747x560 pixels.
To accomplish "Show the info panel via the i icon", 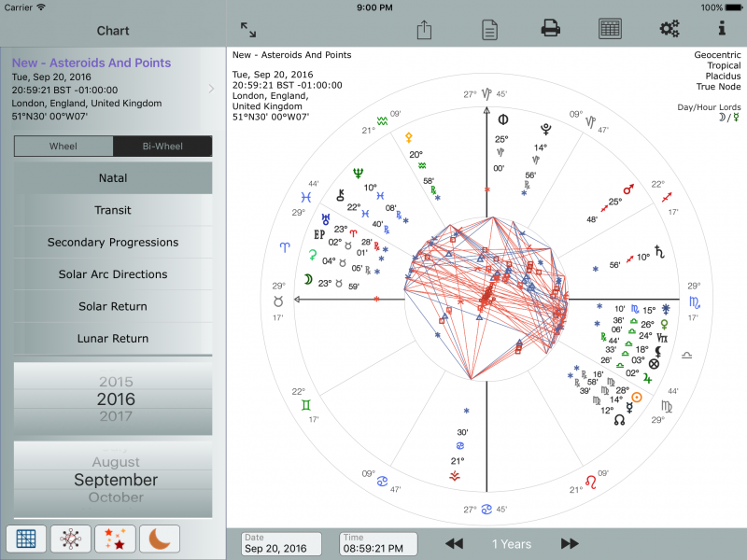I will tap(722, 29).
